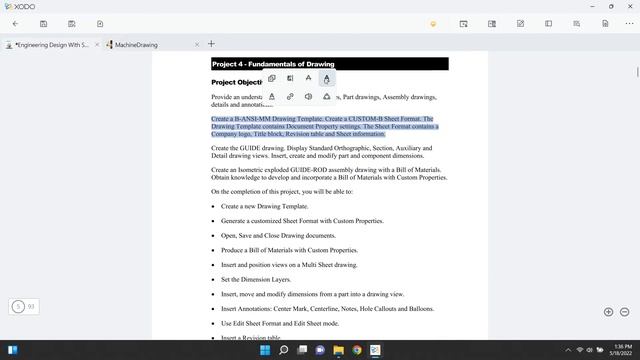Screen dimensions: 640x360
Task: Click the Project 4 - Fundamentals of Drawing heading
Action: tap(273, 64)
